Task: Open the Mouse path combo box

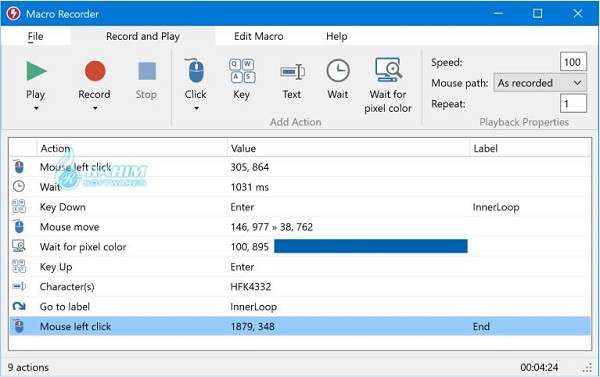Action: [540, 83]
